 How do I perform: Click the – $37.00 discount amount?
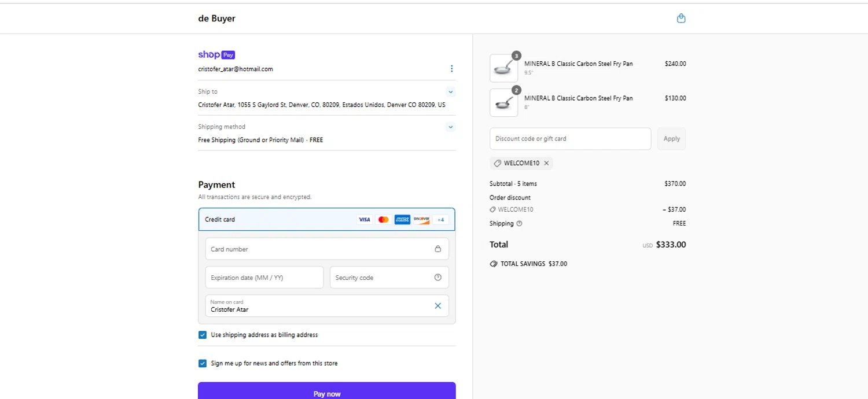click(x=674, y=210)
